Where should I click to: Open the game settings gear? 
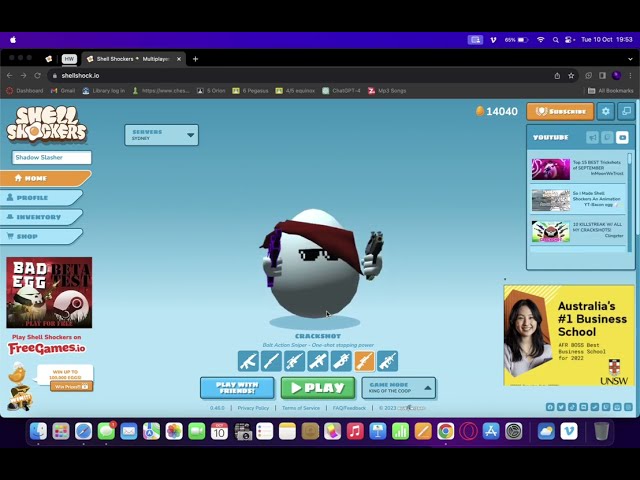coord(606,111)
